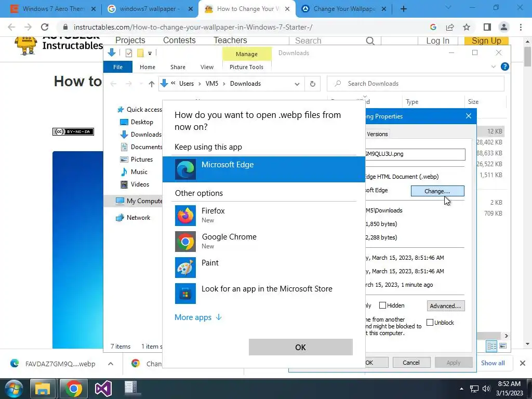Expand the Explorer ribbon chevron
The width and height of the screenshot is (532, 399).
494,67
